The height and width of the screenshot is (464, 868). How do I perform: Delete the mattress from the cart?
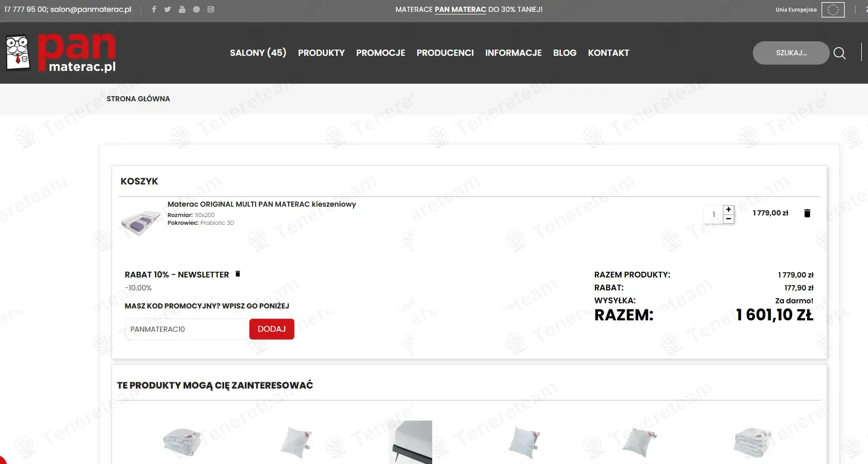[807, 213]
